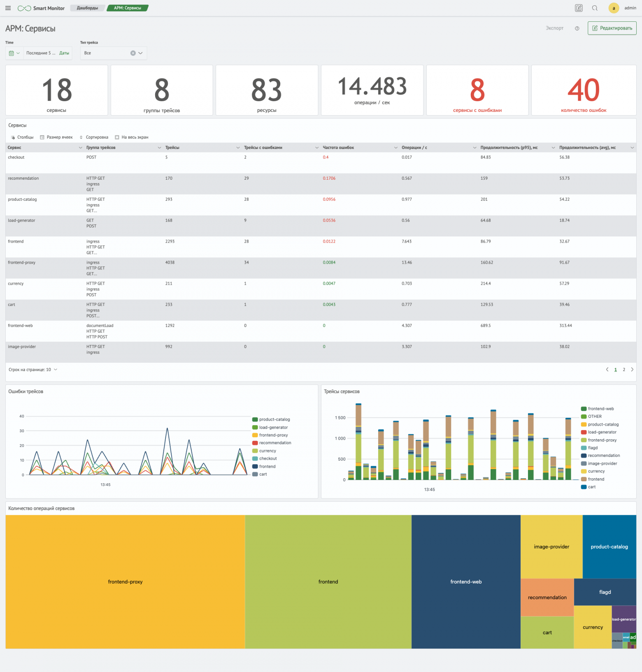Click the Редактировать button
642x672 pixels.
point(612,28)
